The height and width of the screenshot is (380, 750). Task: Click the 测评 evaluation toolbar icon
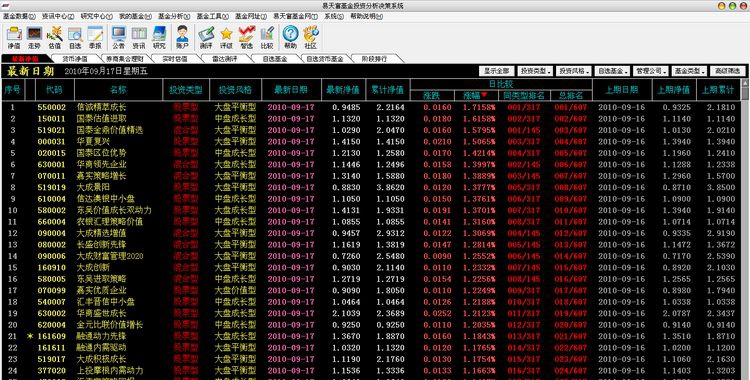click(x=206, y=38)
